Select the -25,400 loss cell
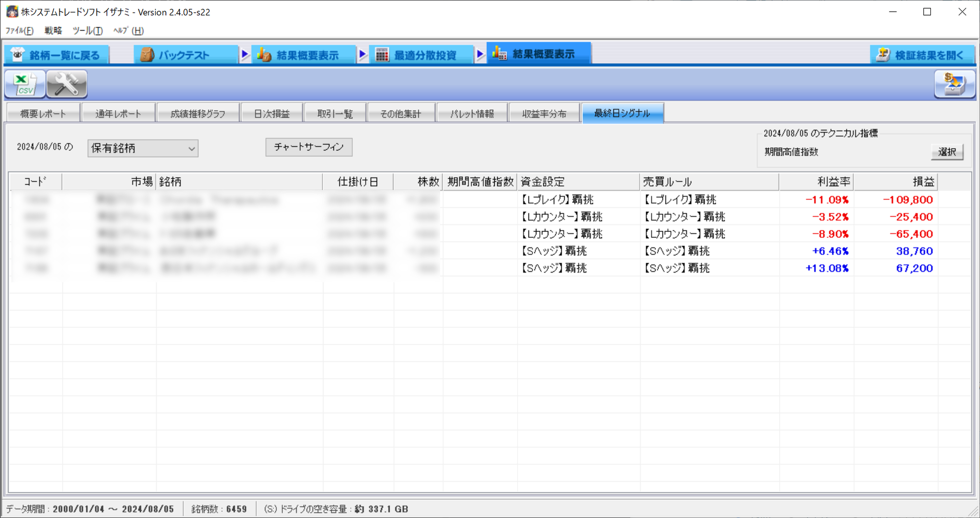The height and width of the screenshot is (518, 980). 896,217
